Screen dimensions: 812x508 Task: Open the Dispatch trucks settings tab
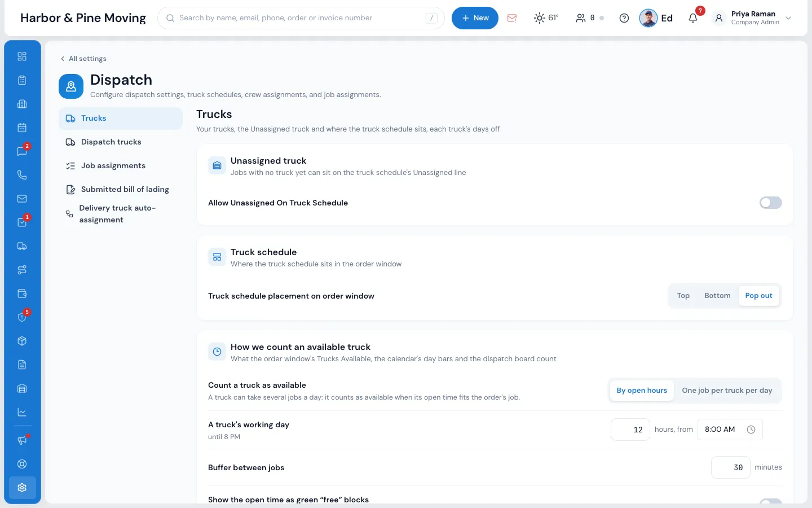(121, 142)
